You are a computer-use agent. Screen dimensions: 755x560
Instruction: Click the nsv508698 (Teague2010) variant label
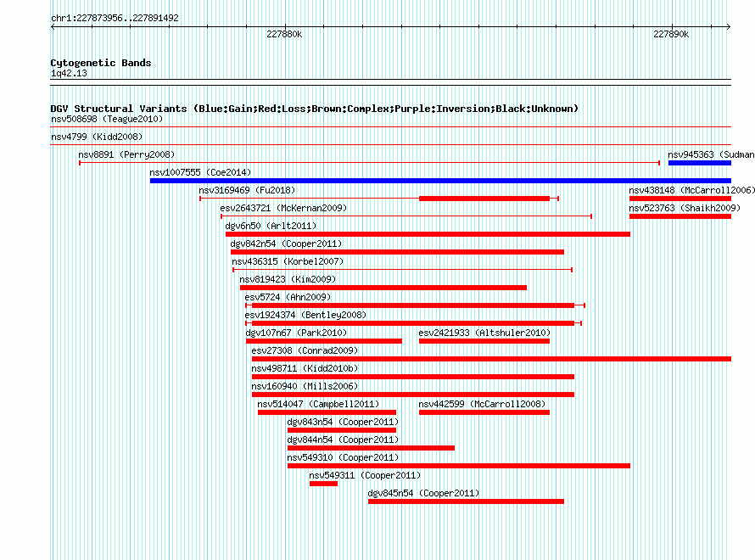pyautogui.click(x=107, y=119)
